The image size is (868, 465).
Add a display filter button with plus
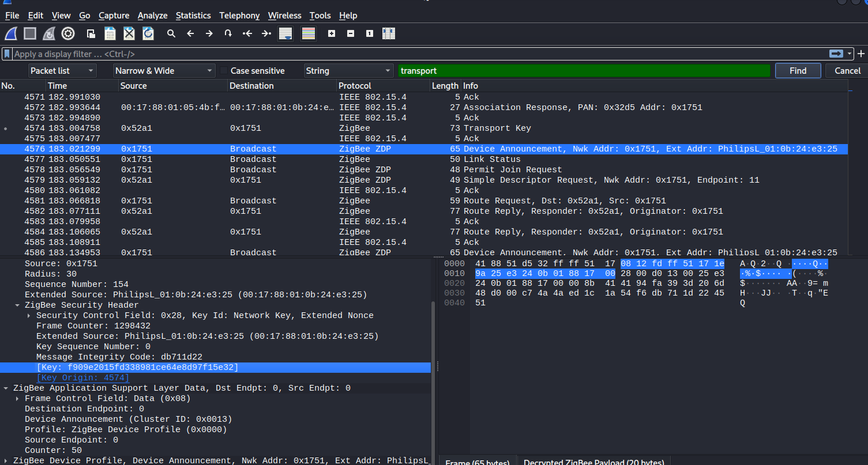pos(861,54)
